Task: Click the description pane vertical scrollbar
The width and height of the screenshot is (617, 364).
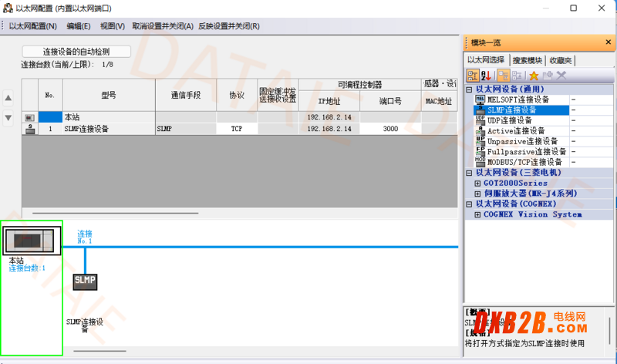Action: [609, 331]
